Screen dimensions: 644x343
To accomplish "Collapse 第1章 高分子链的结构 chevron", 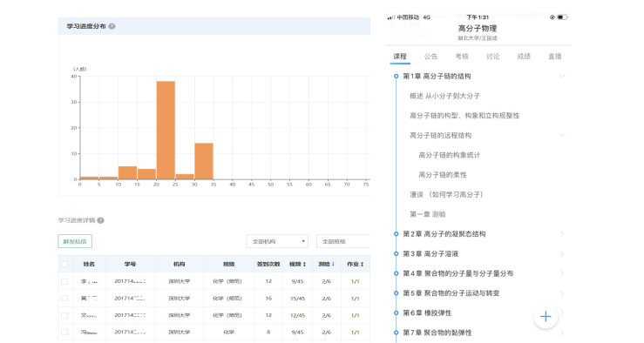I will [562, 77].
